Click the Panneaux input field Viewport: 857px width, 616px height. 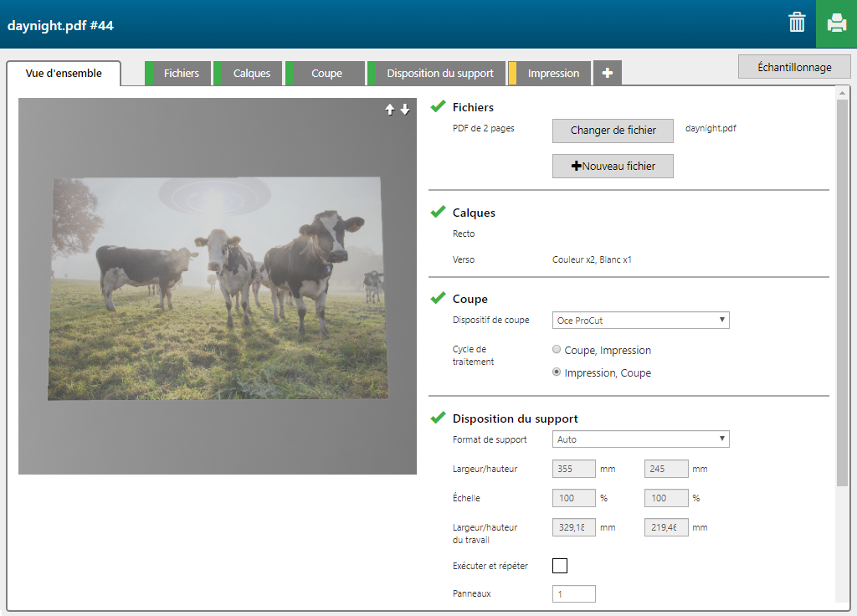point(574,593)
